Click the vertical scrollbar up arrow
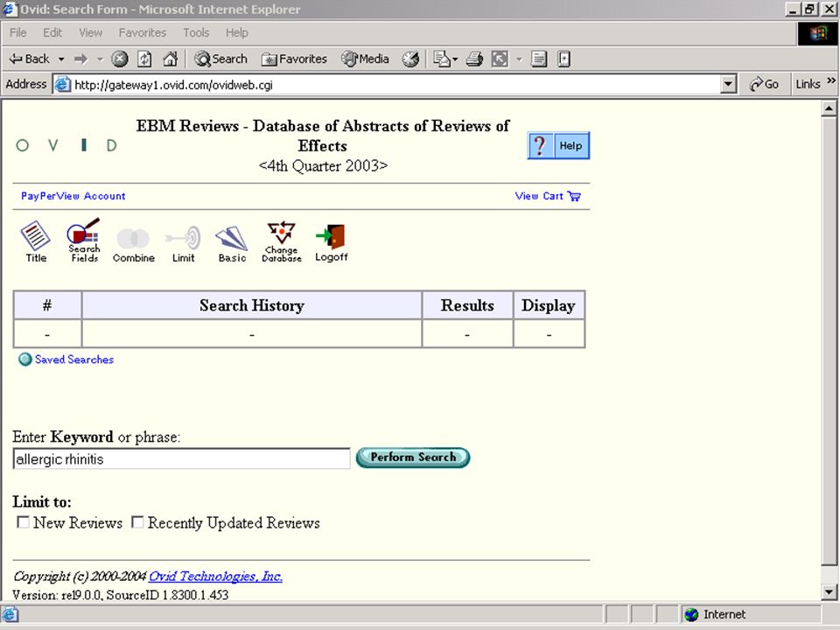The height and width of the screenshot is (630, 840). point(829,108)
